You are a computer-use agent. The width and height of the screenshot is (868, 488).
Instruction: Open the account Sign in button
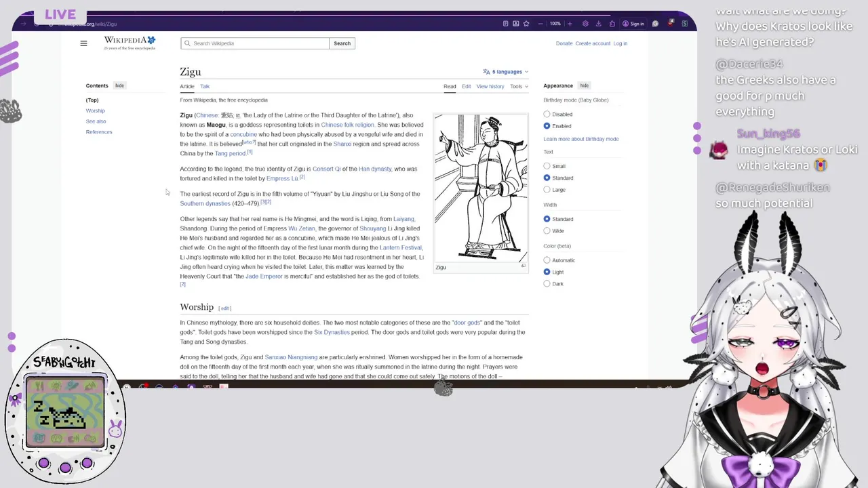[x=633, y=24]
